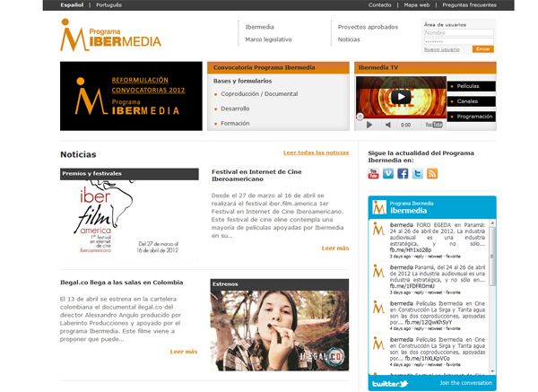538x392 pixels.
Task: Open fb.me/1FDFROmU tweet link
Action: 412,286
